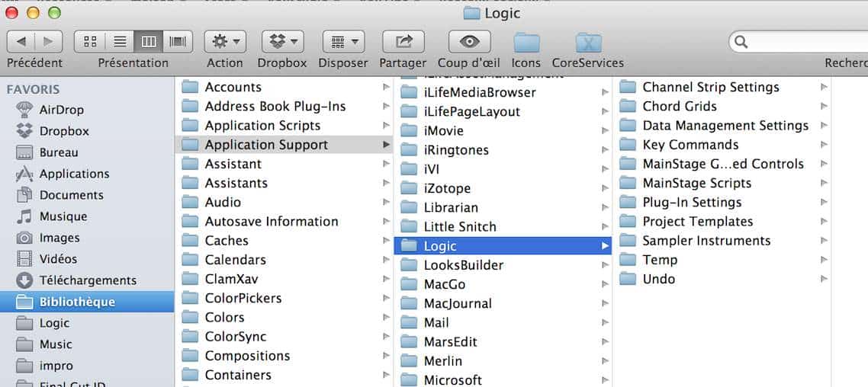Viewport: 868px width, 387px height.
Task: Select the Containers folder
Action: tap(284, 375)
